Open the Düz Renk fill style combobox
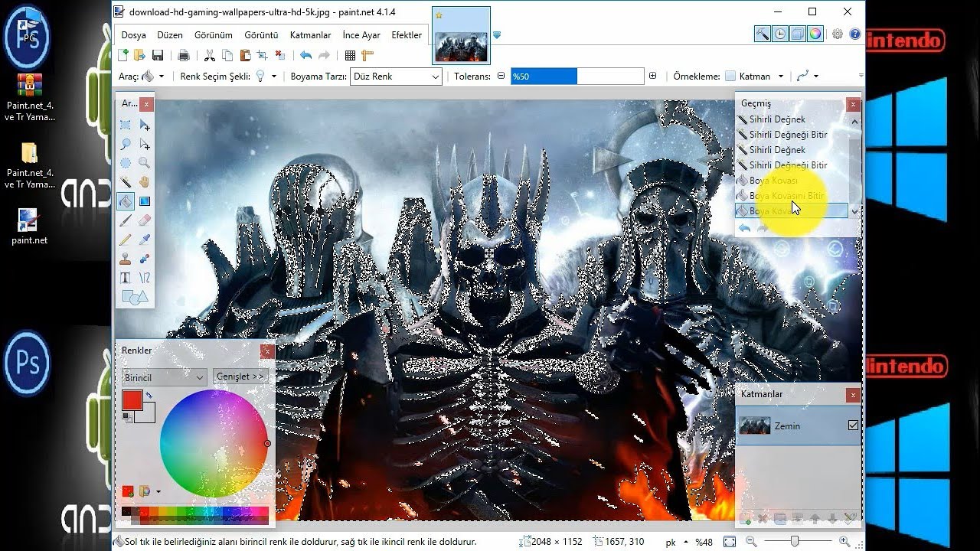 pyautogui.click(x=396, y=77)
